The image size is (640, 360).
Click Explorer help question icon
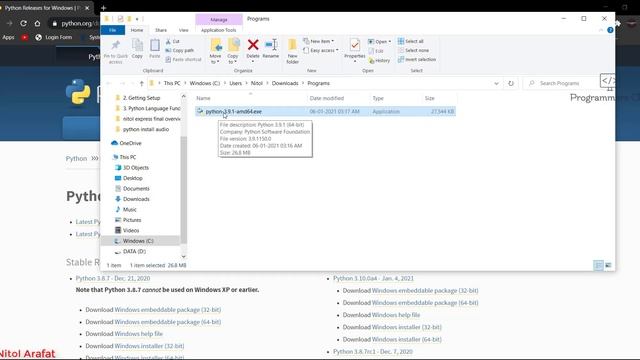point(610,30)
